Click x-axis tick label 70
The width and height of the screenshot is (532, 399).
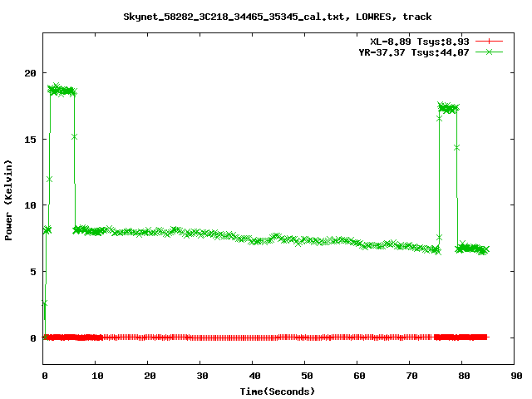(x=411, y=376)
